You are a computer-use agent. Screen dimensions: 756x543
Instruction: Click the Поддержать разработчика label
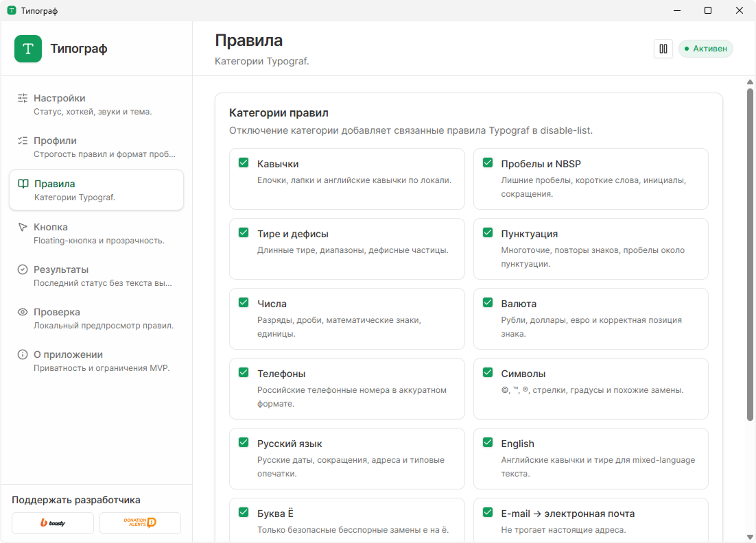(76, 500)
